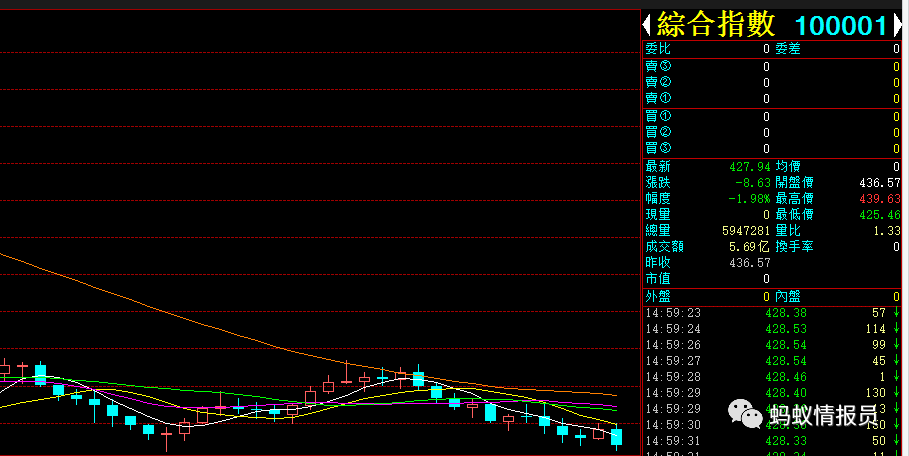This screenshot has height=456, width=909.
Task: Click the 現量 label
Action: tap(658, 214)
